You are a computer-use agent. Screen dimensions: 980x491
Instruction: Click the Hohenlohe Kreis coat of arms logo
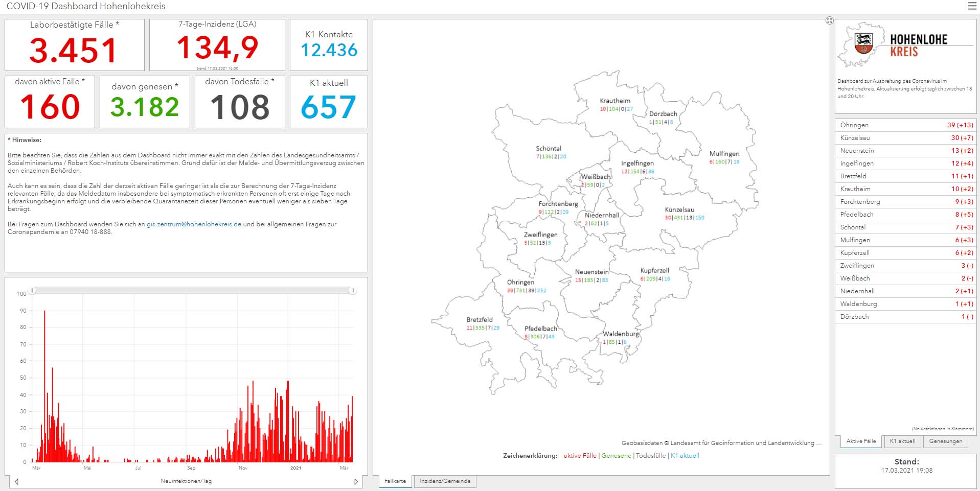863,44
